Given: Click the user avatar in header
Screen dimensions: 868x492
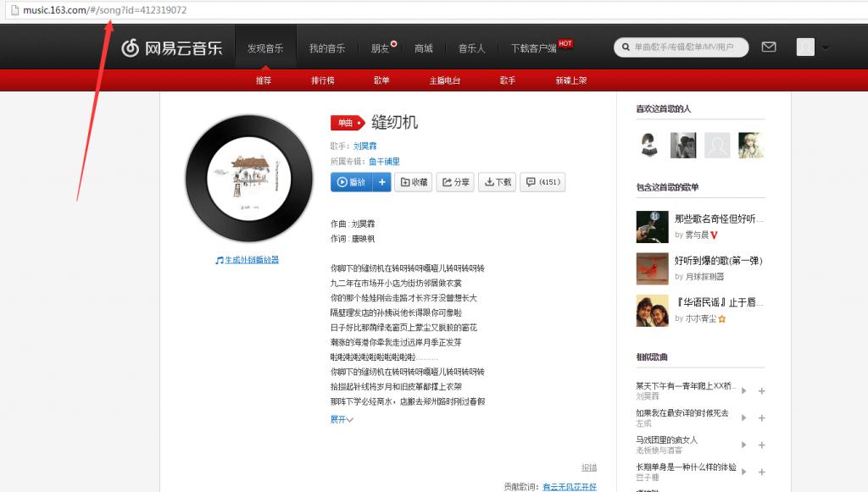Looking at the screenshot, I should (805, 47).
